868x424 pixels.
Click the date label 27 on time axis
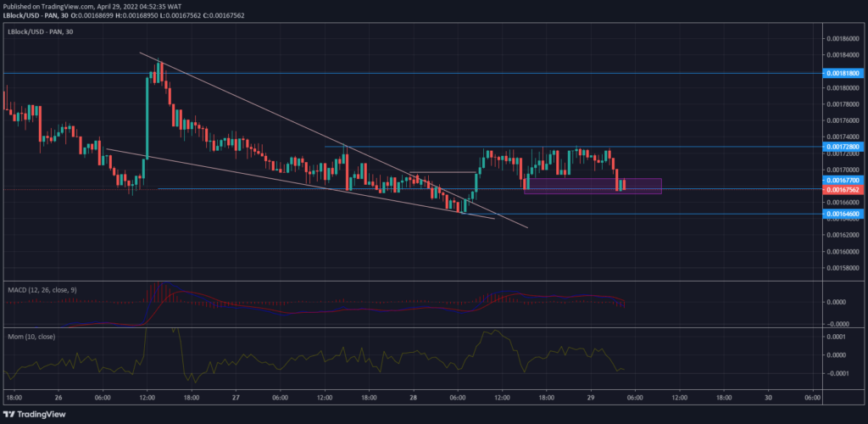click(236, 398)
